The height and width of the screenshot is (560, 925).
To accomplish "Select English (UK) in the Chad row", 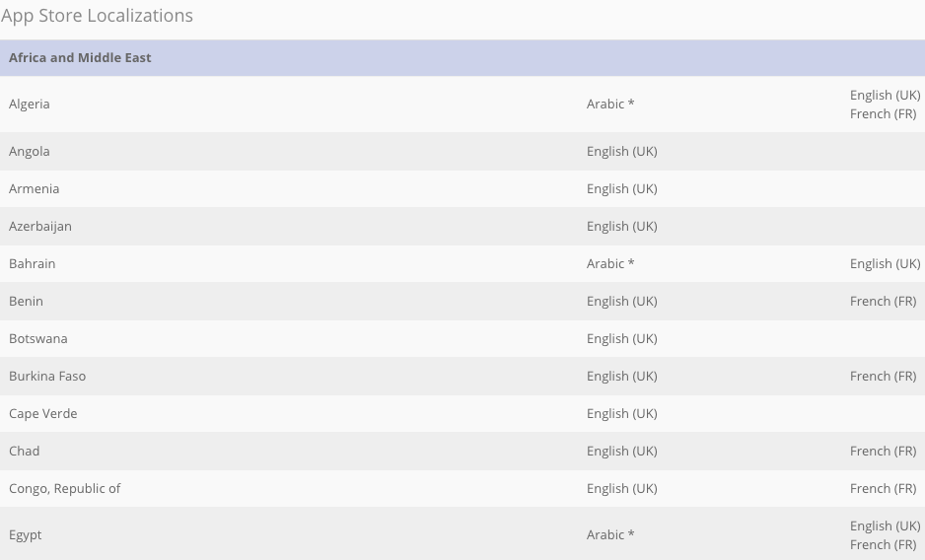I will point(622,452).
